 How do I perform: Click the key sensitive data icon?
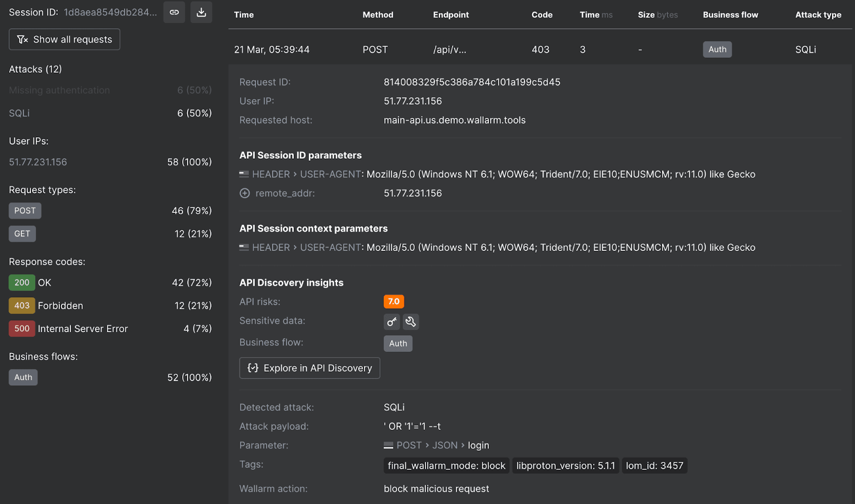click(x=392, y=321)
